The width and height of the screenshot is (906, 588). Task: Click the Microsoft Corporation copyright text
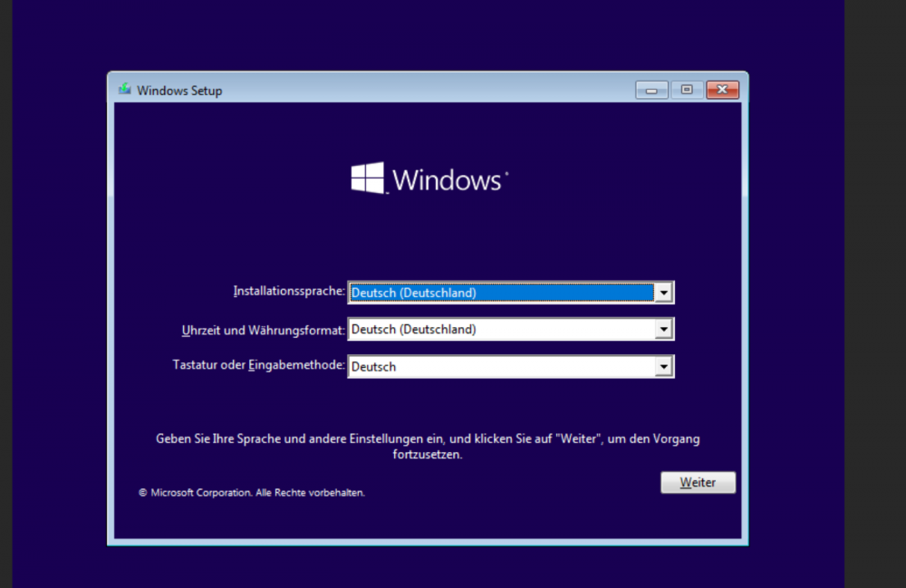pos(251,493)
